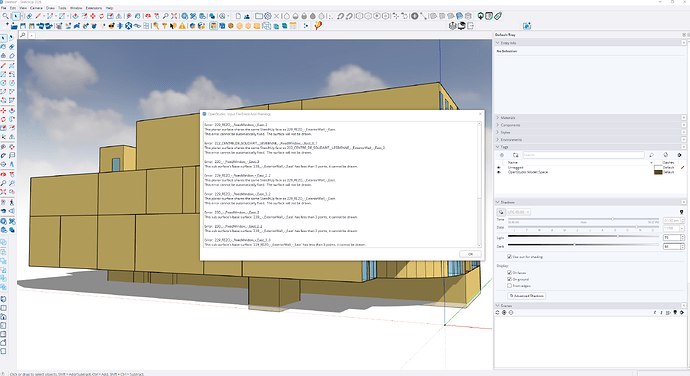Click the Tag tool icon right of search field
This screenshot has height=376, width=690.
coord(651,155)
